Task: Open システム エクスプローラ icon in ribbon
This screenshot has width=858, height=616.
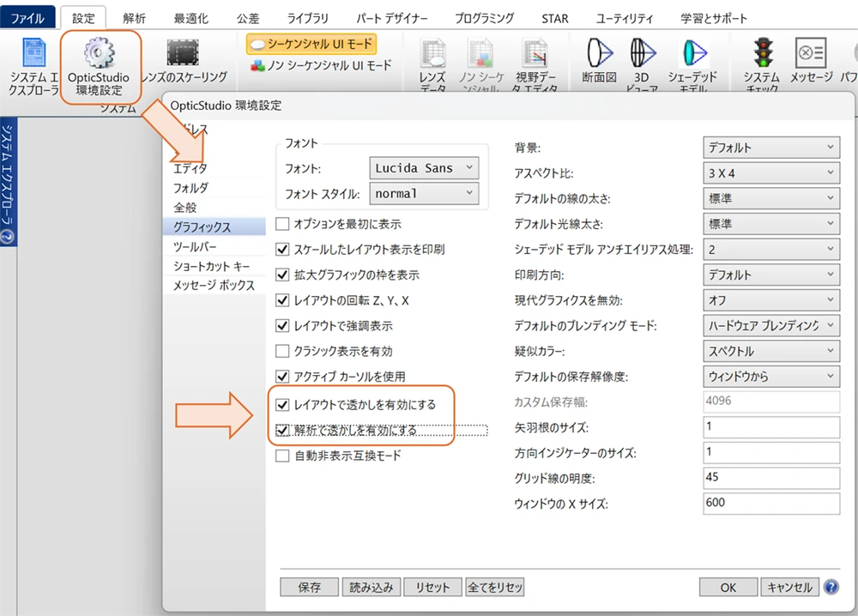Action: [34, 53]
